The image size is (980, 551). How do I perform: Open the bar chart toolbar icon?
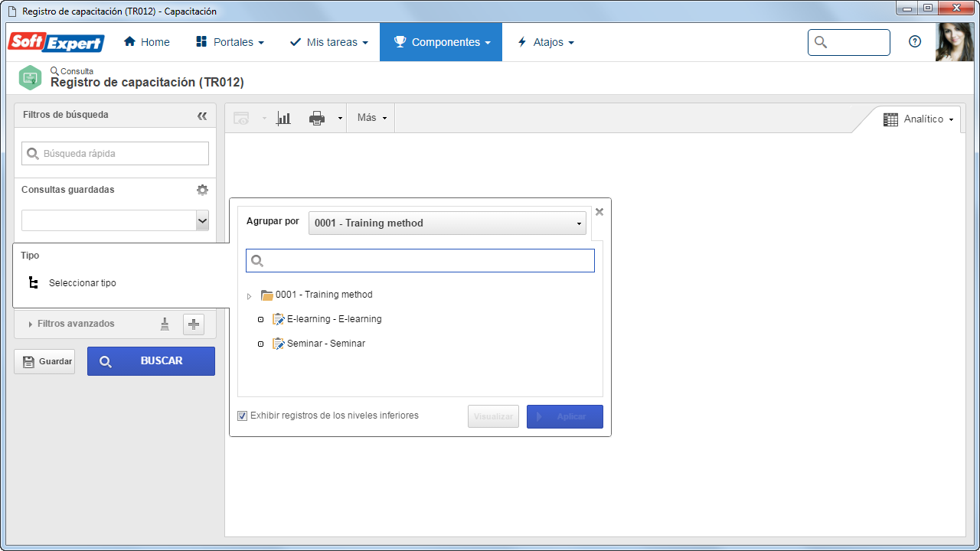click(284, 119)
